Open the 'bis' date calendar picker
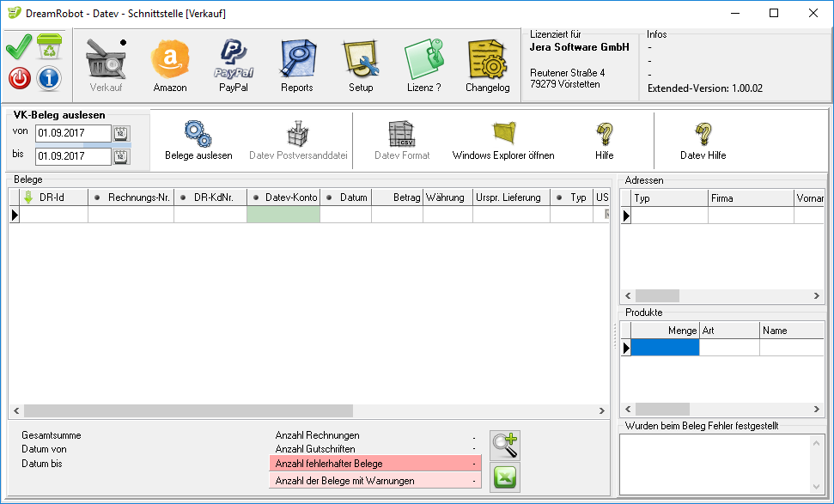 [x=121, y=156]
